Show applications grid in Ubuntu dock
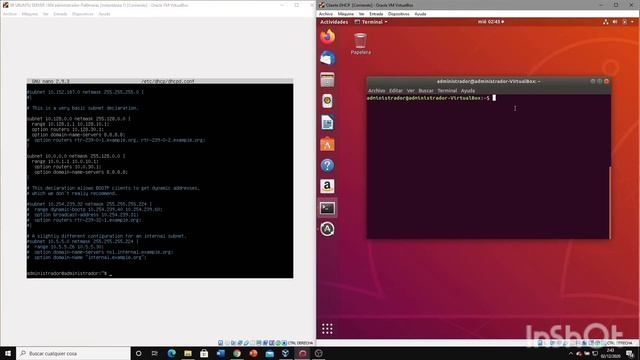Viewport: 640px width, 360px height. [327, 329]
